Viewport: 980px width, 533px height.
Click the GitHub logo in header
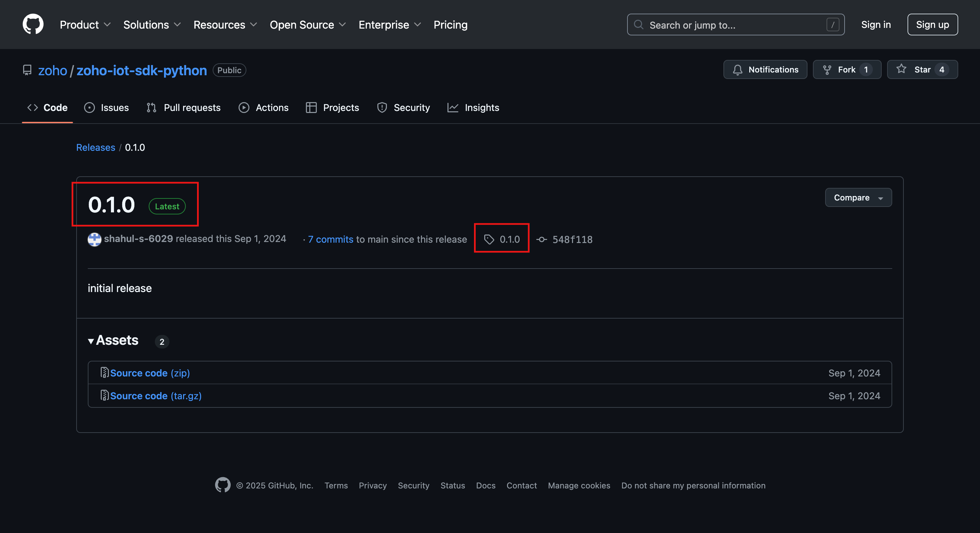click(33, 25)
